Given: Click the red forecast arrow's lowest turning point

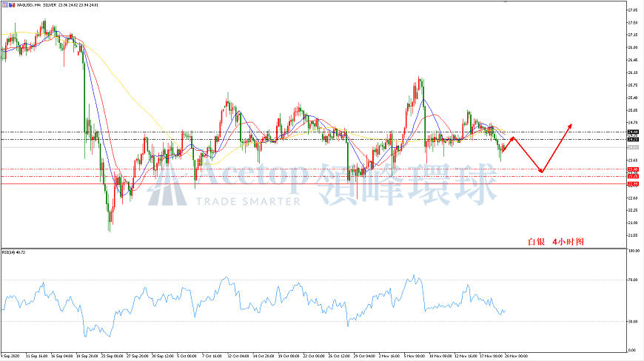Looking at the screenshot, I should (x=542, y=171).
